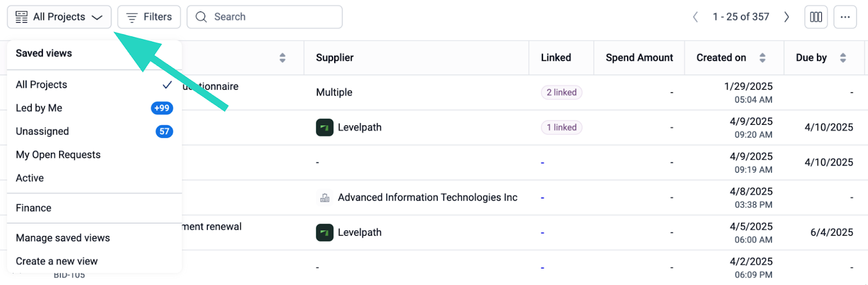This screenshot has height=285, width=868.
Task: Click the column layout icon
Action: 815,17
